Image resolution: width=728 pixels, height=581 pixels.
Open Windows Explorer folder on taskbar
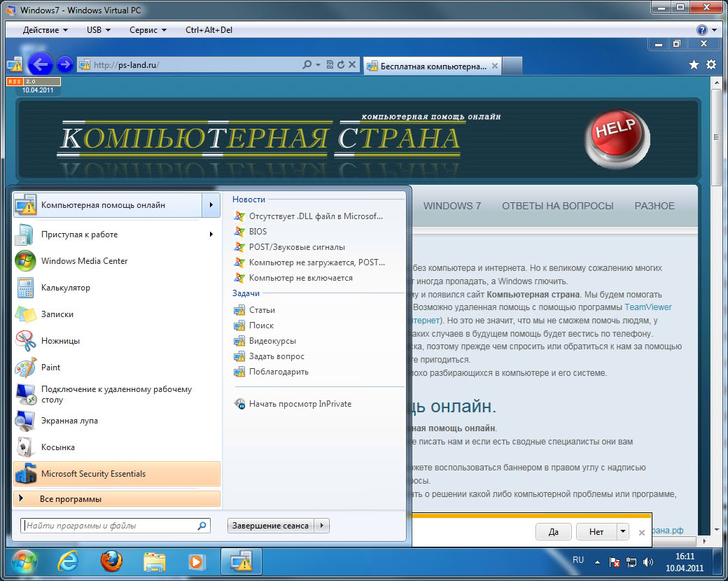(155, 562)
